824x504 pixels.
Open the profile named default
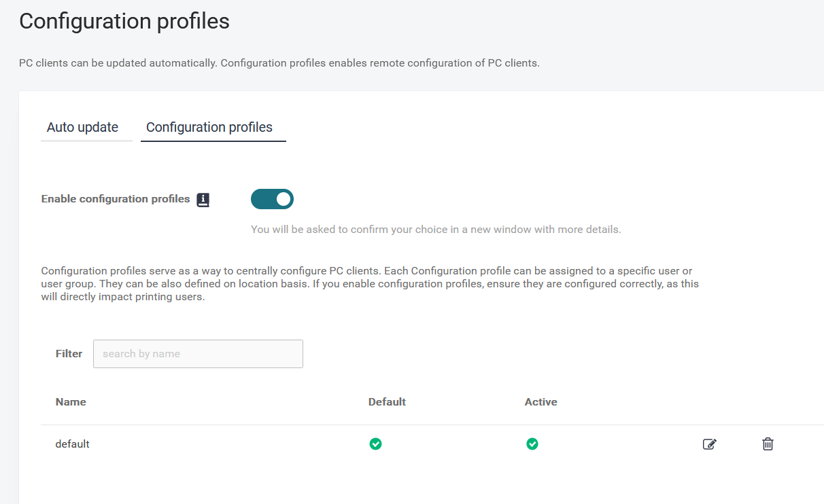73,444
